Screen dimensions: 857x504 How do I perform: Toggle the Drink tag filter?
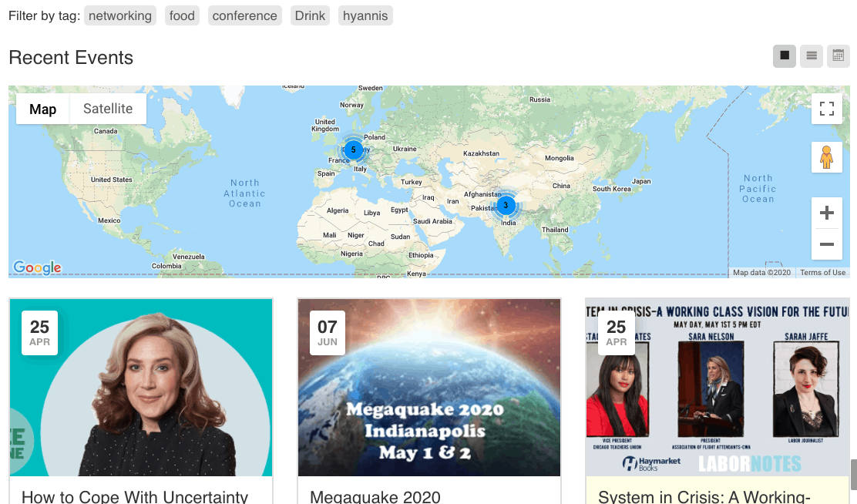click(310, 15)
